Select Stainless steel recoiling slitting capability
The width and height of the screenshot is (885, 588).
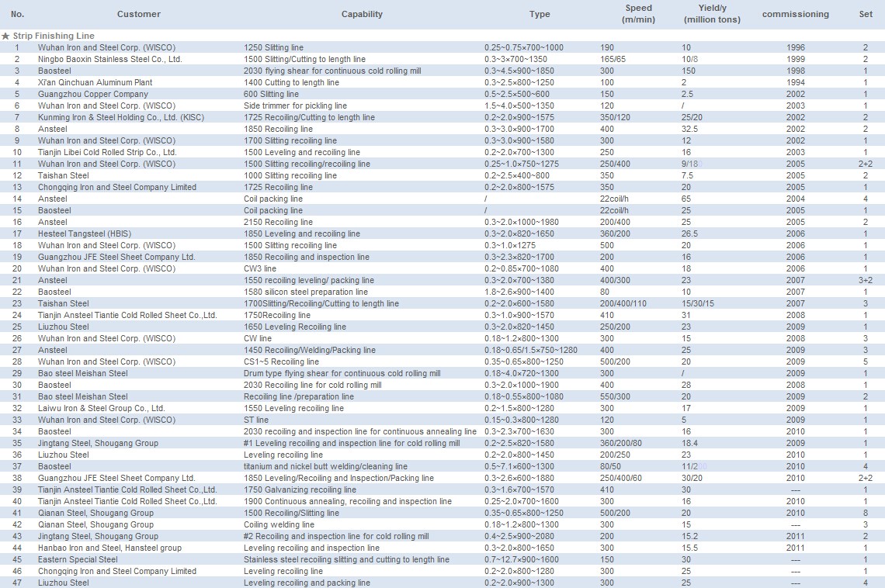coord(346,560)
